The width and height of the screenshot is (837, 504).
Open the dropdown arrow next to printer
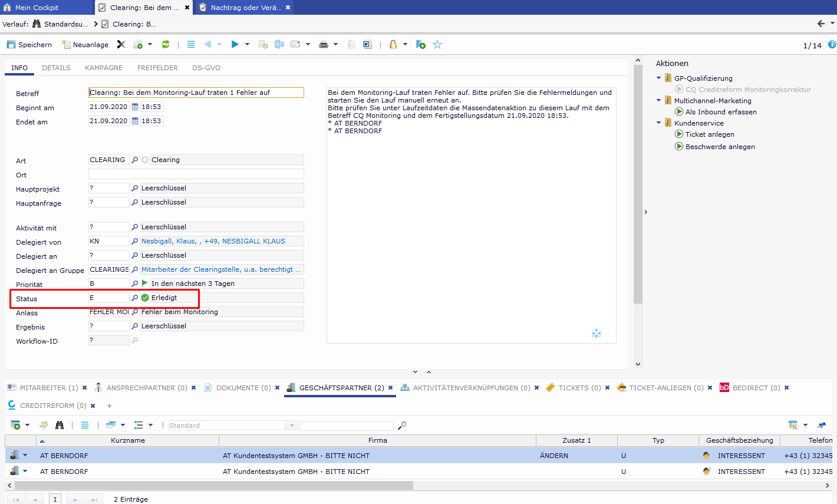coord(336,45)
